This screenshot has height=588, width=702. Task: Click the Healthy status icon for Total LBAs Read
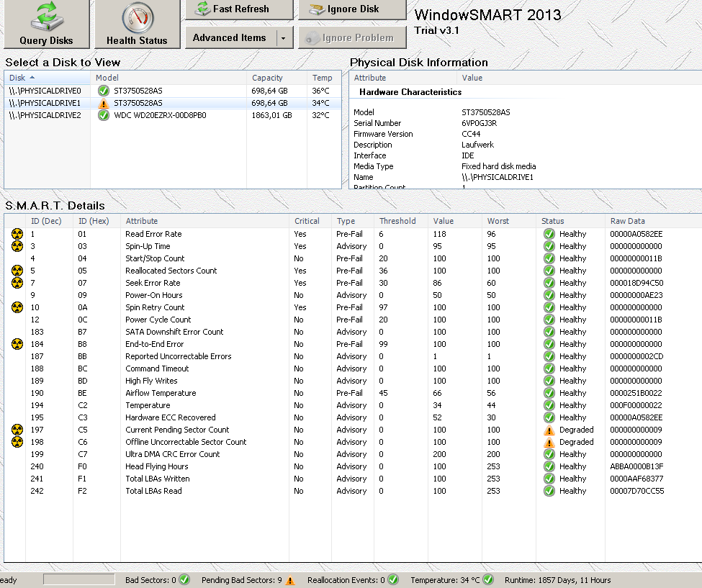click(x=549, y=491)
